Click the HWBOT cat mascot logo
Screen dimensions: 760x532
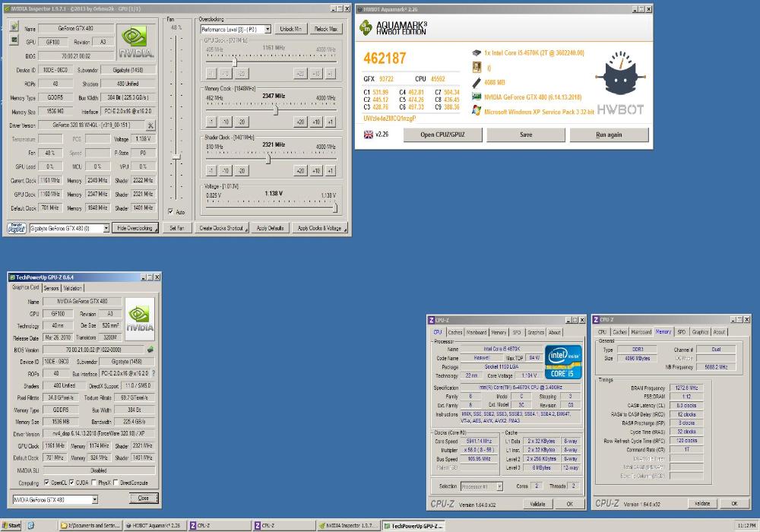click(x=620, y=74)
